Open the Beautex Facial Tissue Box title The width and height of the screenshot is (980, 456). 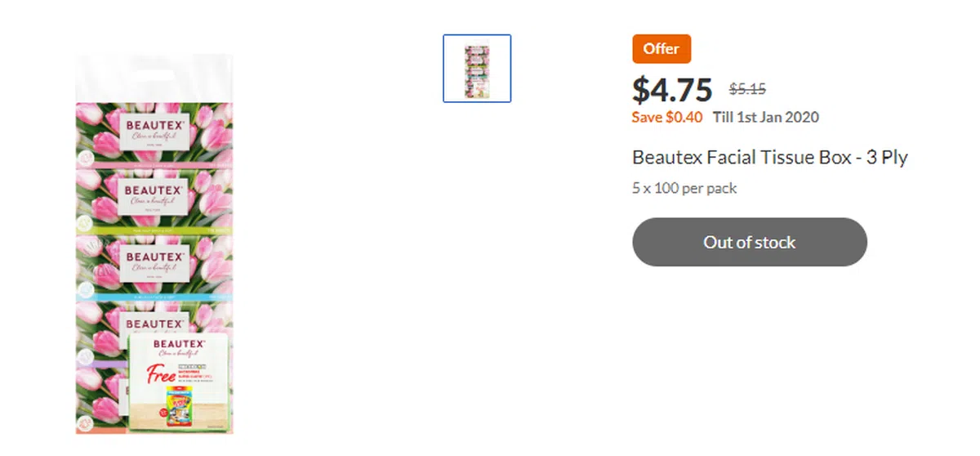(x=769, y=158)
